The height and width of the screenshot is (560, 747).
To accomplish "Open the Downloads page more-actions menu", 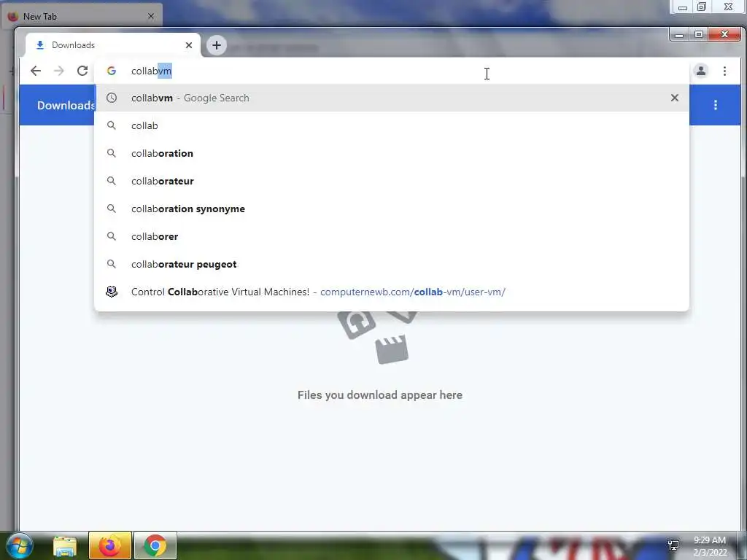I will click(715, 105).
